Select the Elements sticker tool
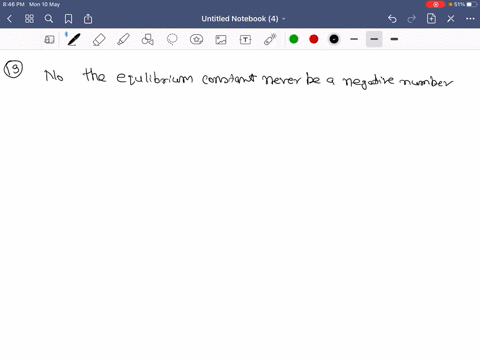The width and height of the screenshot is (480, 360). coord(196,39)
